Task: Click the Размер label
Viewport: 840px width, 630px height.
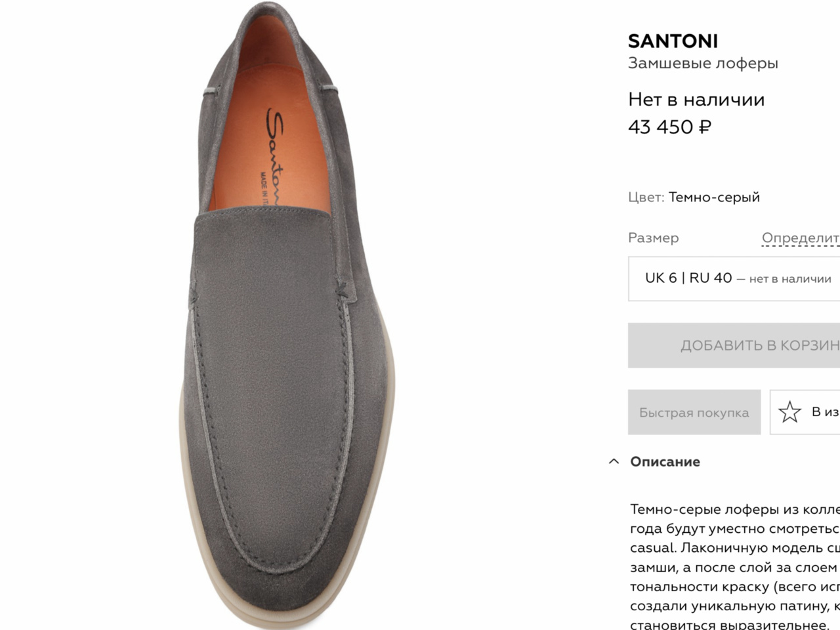Action: tap(653, 238)
